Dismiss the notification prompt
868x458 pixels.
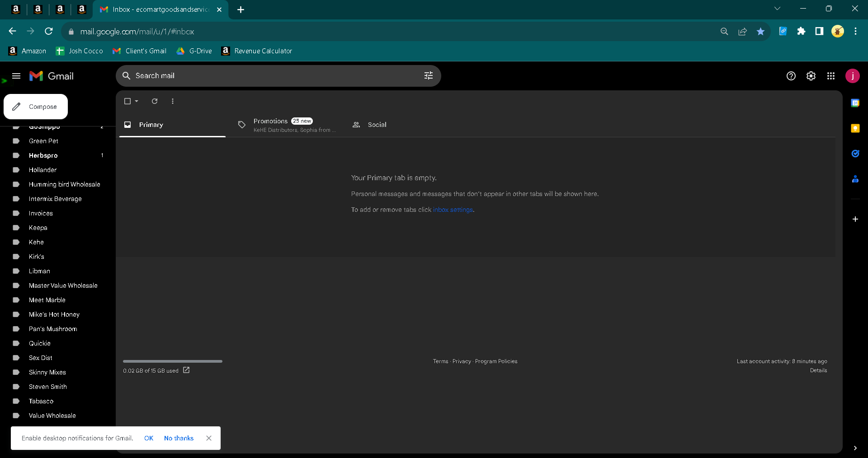[209, 438]
